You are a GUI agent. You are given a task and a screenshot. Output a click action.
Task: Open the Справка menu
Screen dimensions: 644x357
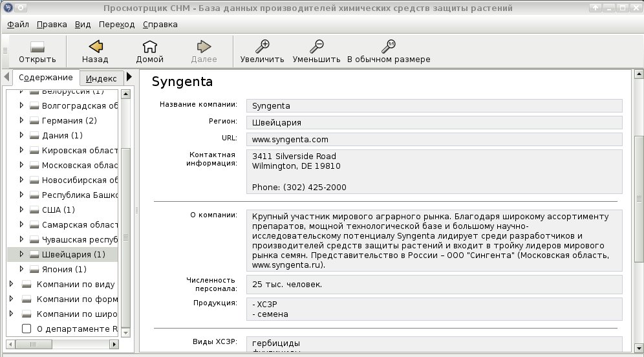(x=160, y=25)
